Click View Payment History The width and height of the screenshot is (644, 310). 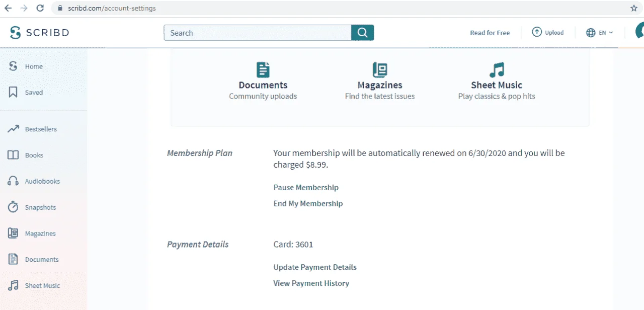[311, 283]
